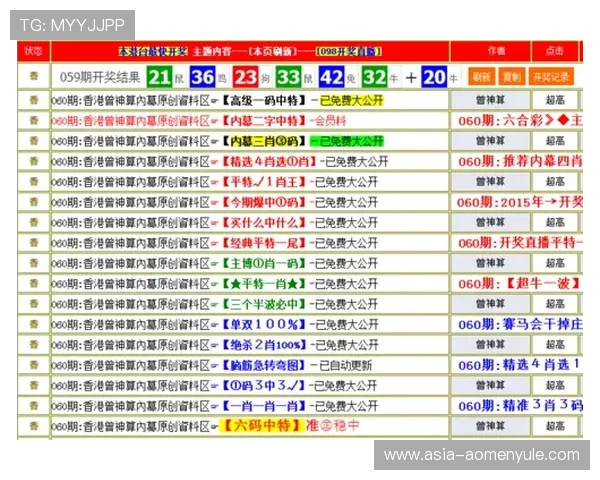Viewport: 600px width, 480px height.
Task: Open the 【一肖一肖一肖】 thread
Action: click(215, 406)
